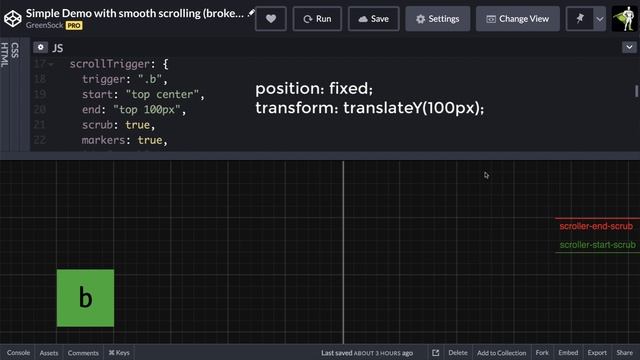
Task: Export the pen
Action: pyautogui.click(x=597, y=353)
